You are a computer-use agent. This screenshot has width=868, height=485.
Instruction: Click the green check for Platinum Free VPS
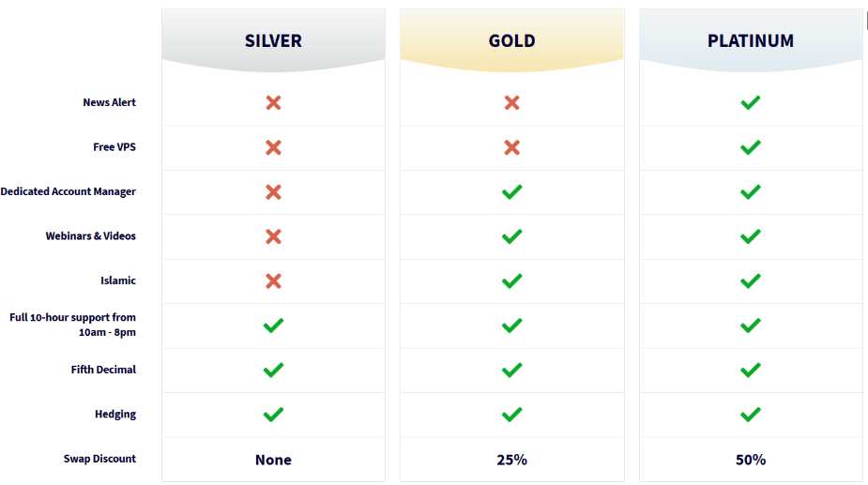tap(751, 147)
